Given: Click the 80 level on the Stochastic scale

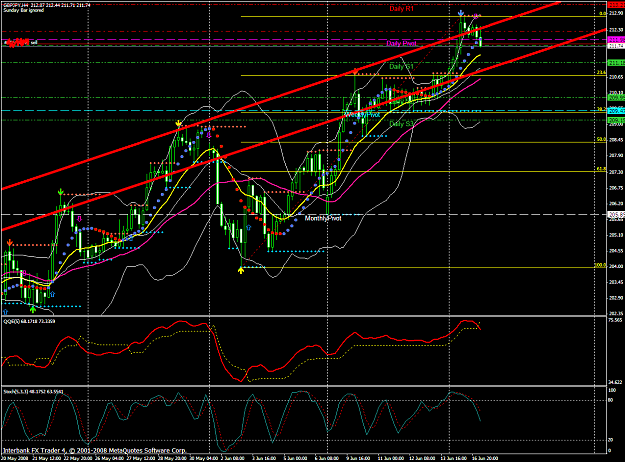Looking at the screenshot, I should [611, 400].
